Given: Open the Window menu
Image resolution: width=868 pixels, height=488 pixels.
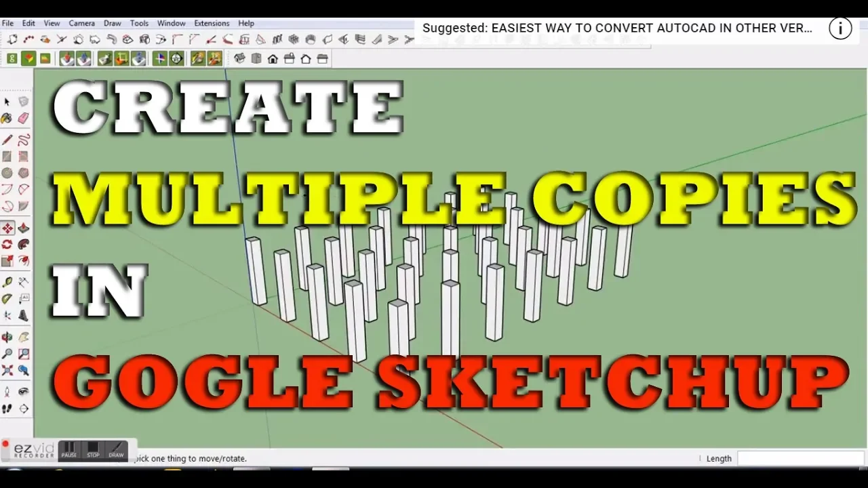Looking at the screenshot, I should [x=172, y=23].
